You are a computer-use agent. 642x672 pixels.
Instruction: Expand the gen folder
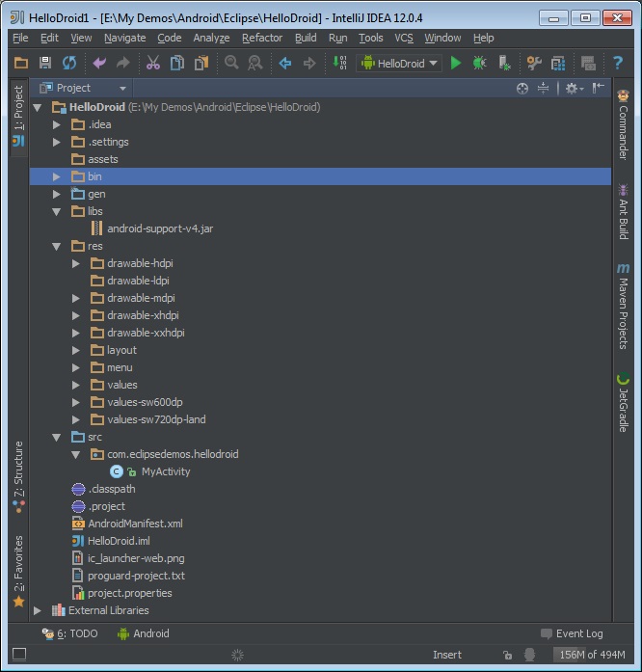[56, 194]
